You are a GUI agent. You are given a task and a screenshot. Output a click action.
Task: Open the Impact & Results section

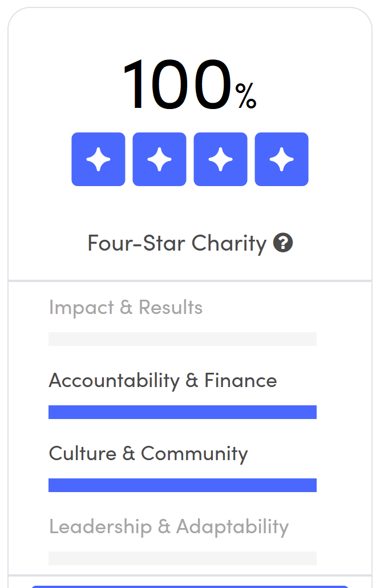point(126,307)
